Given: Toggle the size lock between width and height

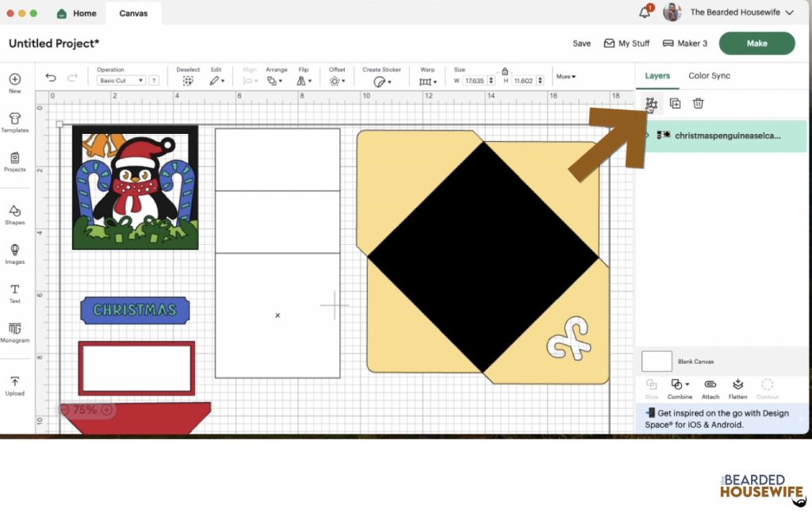Looking at the screenshot, I should (506, 71).
